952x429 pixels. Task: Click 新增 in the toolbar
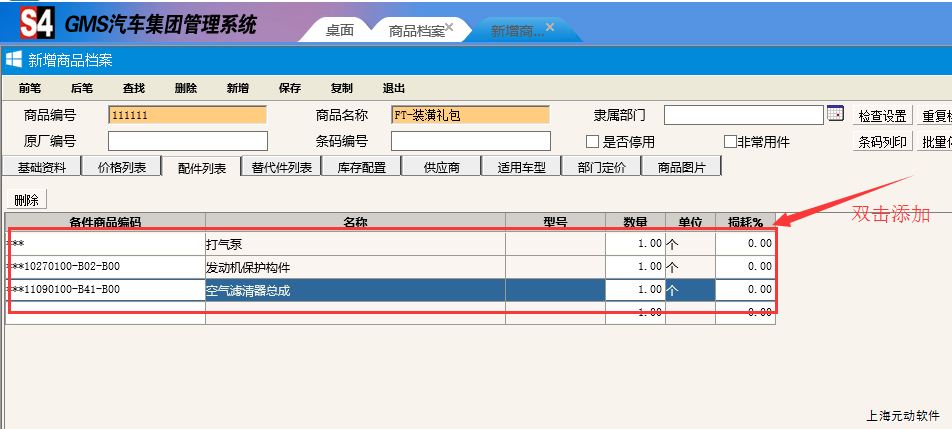click(x=238, y=88)
